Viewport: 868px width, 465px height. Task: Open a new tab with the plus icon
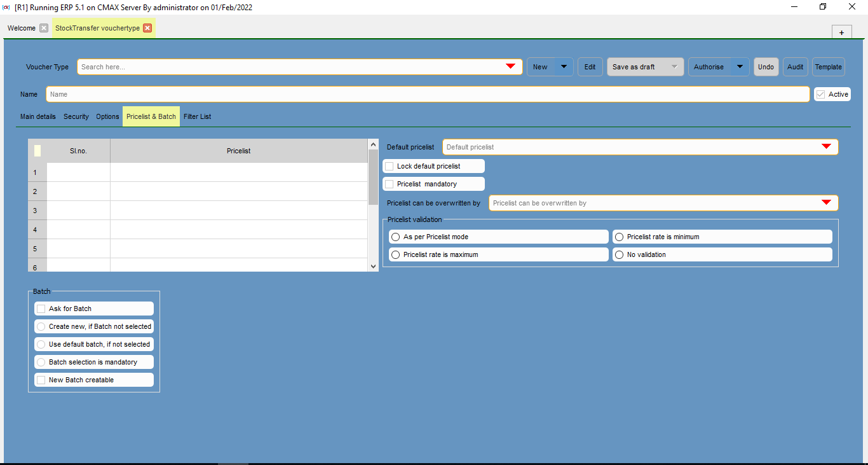(x=841, y=31)
